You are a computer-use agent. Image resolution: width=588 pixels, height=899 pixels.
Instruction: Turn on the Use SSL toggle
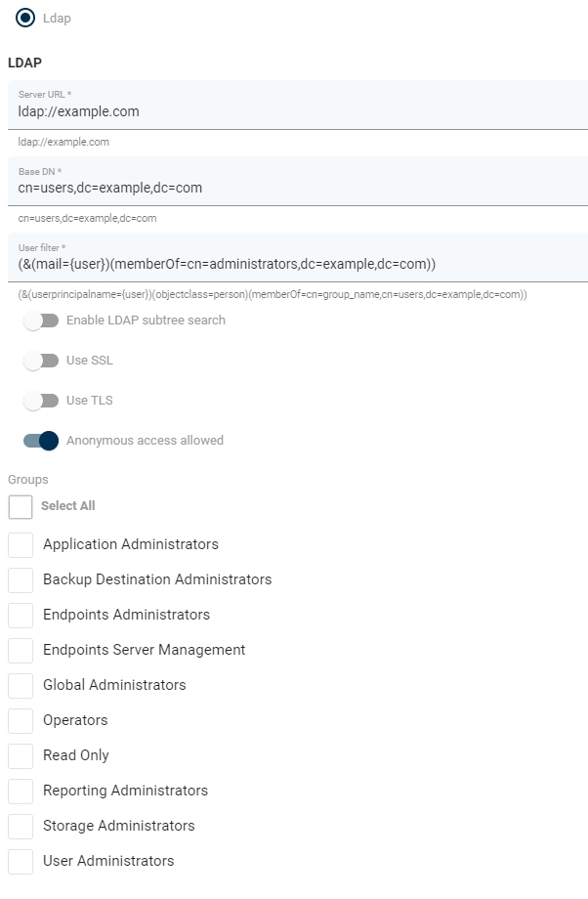[x=41, y=361]
